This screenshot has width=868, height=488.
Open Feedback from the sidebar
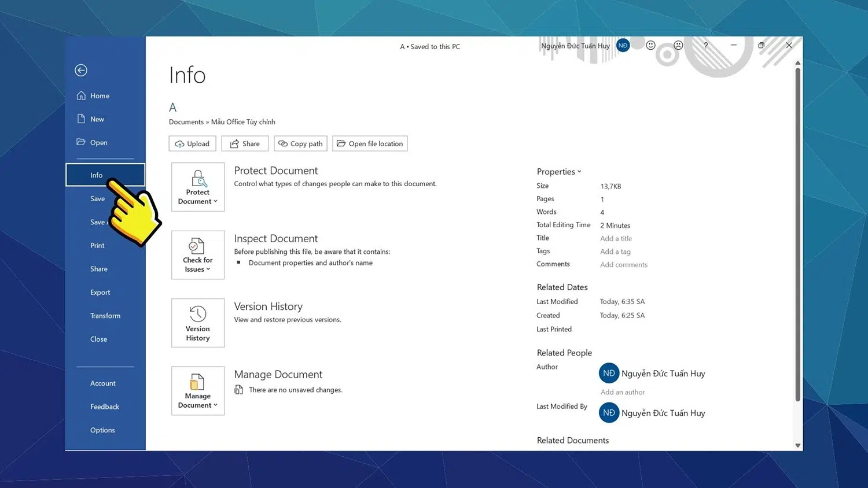105,407
